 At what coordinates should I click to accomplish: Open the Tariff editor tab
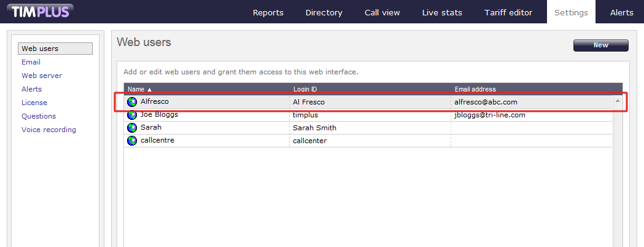point(508,12)
